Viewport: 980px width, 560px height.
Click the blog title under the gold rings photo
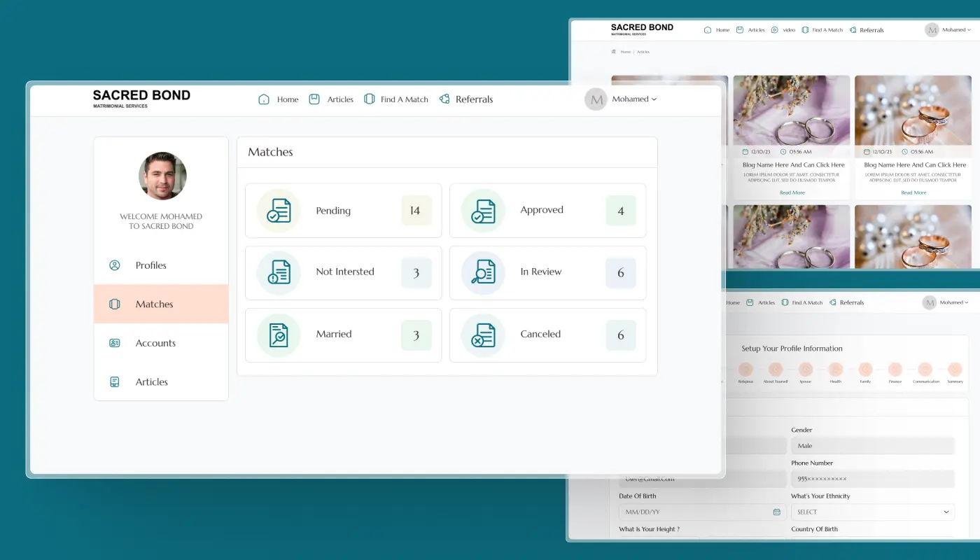pos(914,165)
